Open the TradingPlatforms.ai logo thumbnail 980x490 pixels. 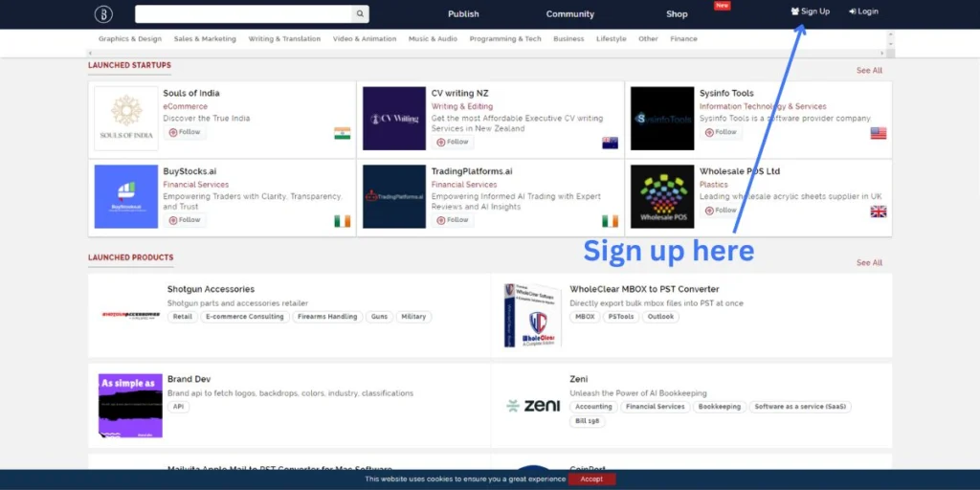point(393,196)
